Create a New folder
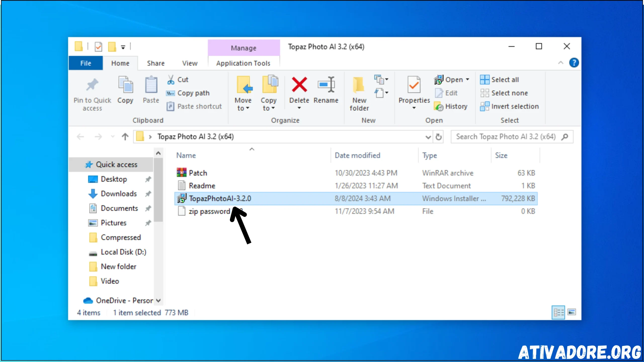This screenshot has height=362, width=644. [x=359, y=94]
